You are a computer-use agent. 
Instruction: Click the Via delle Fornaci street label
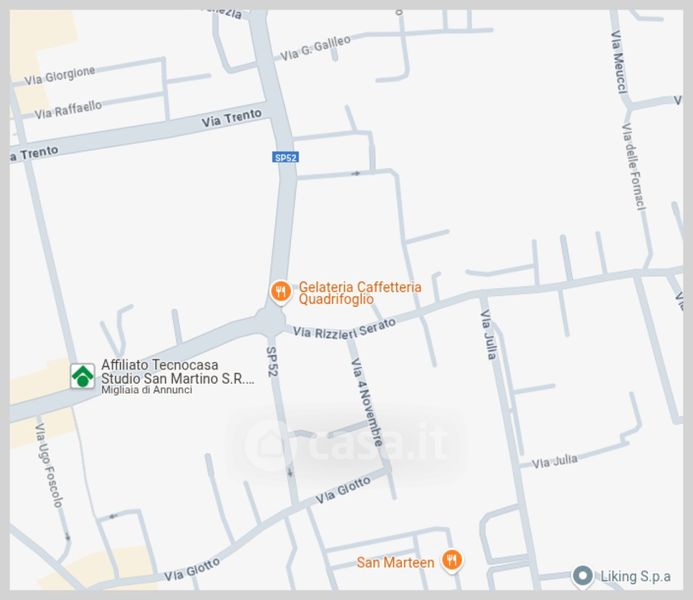pos(633,167)
